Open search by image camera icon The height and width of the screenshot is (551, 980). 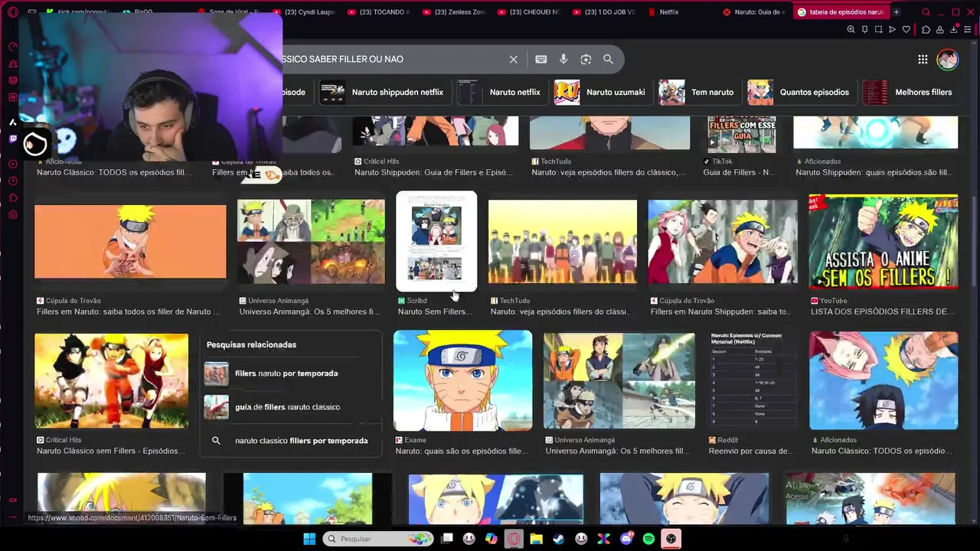(586, 59)
